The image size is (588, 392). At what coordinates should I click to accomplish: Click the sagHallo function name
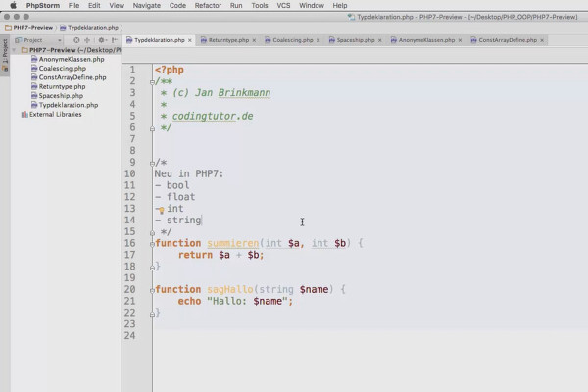230,290
